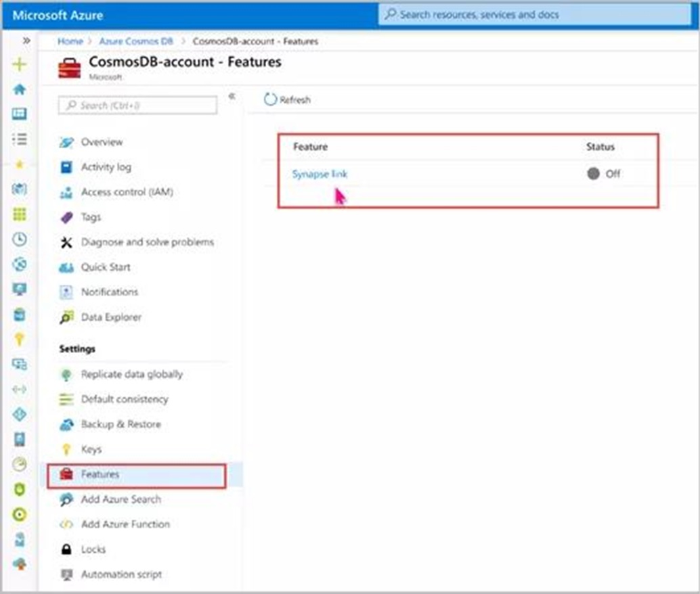This screenshot has height=594, width=700.
Task: Click the green plus Create resource icon
Action: pyautogui.click(x=20, y=65)
